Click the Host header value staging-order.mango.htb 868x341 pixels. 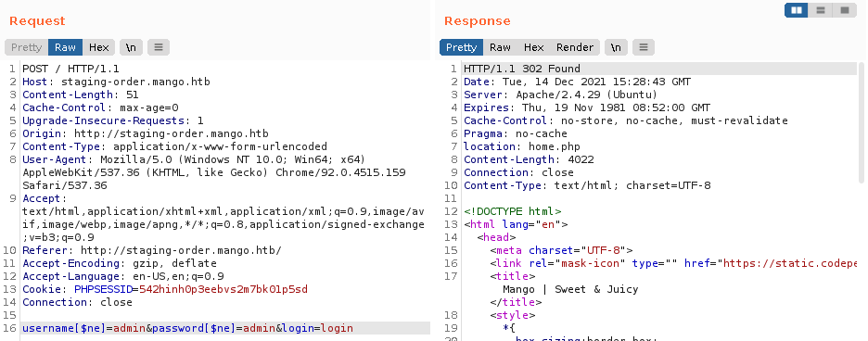click(135, 82)
